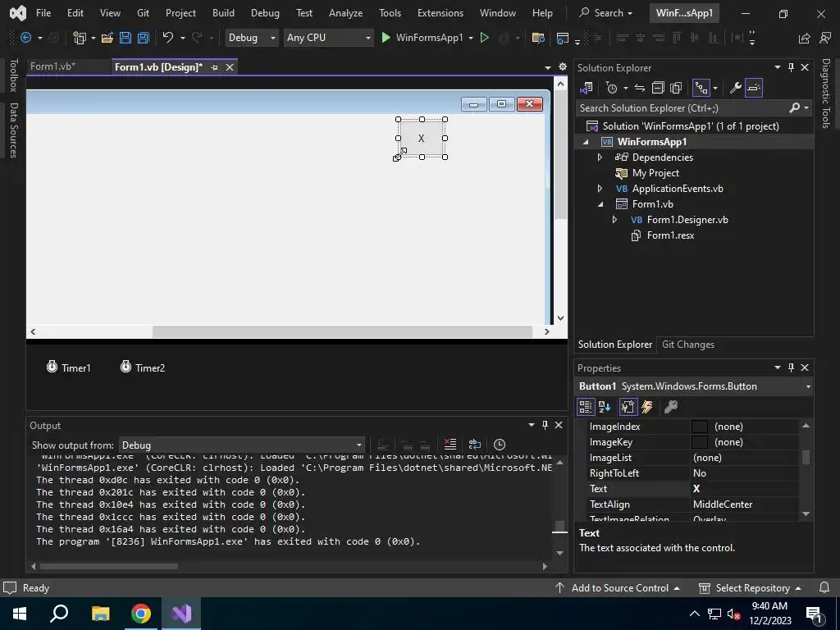This screenshot has height=630, width=840.
Task: Open the Diagnostic Tools side tab
Action: (825, 94)
